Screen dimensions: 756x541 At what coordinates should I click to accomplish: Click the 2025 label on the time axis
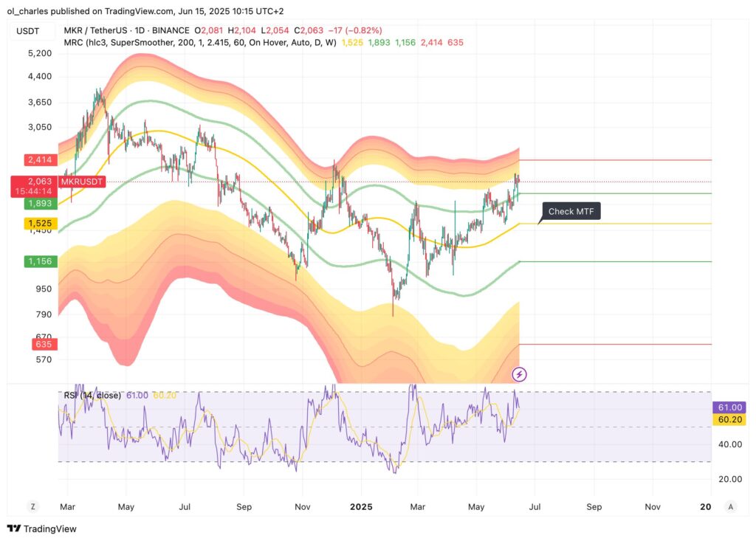click(361, 507)
